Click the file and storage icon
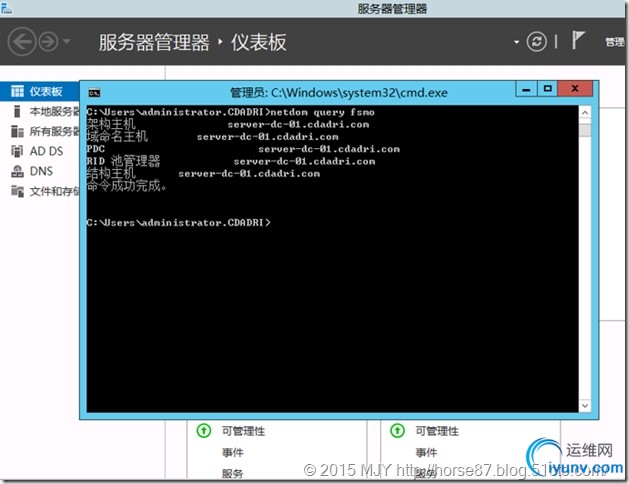 pos(17,191)
